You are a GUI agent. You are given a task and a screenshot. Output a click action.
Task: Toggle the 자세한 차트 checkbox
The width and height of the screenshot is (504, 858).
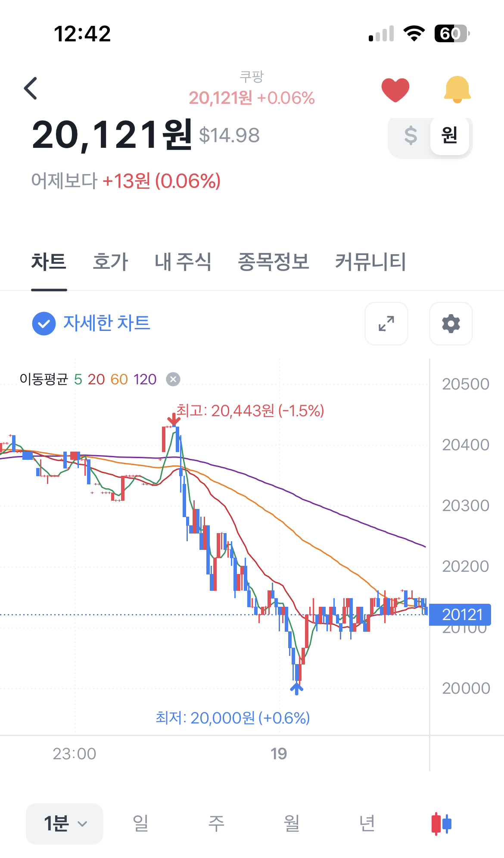44,324
